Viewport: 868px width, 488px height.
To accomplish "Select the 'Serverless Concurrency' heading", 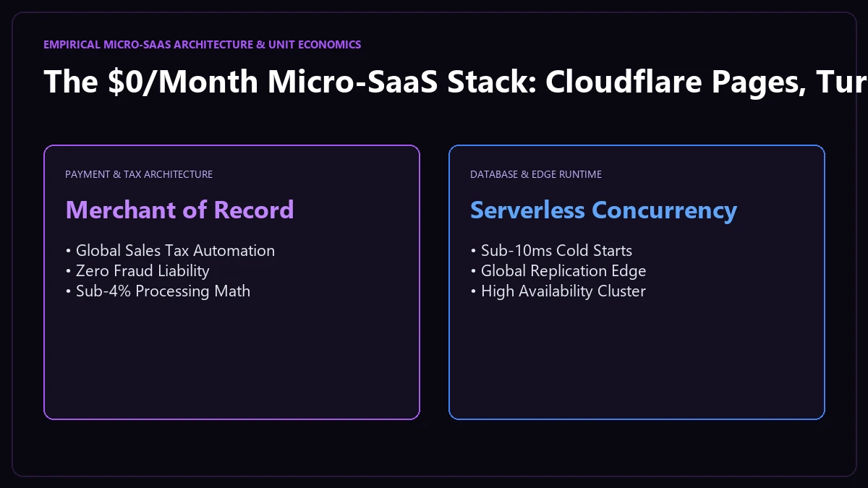I will tap(604, 210).
